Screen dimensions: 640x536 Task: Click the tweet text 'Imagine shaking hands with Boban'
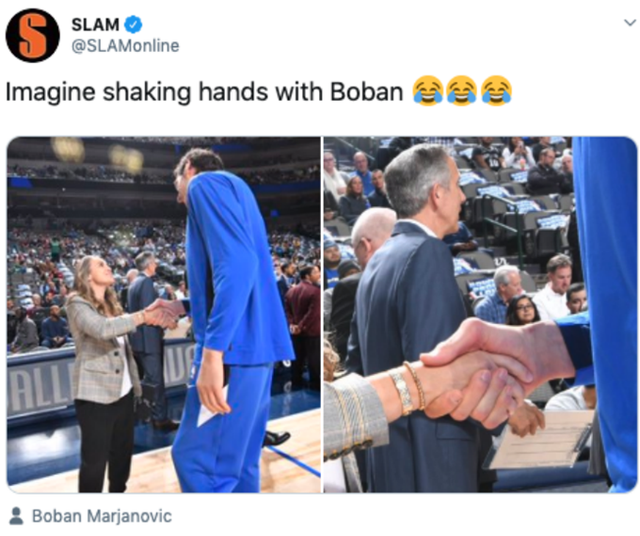pos(204,92)
